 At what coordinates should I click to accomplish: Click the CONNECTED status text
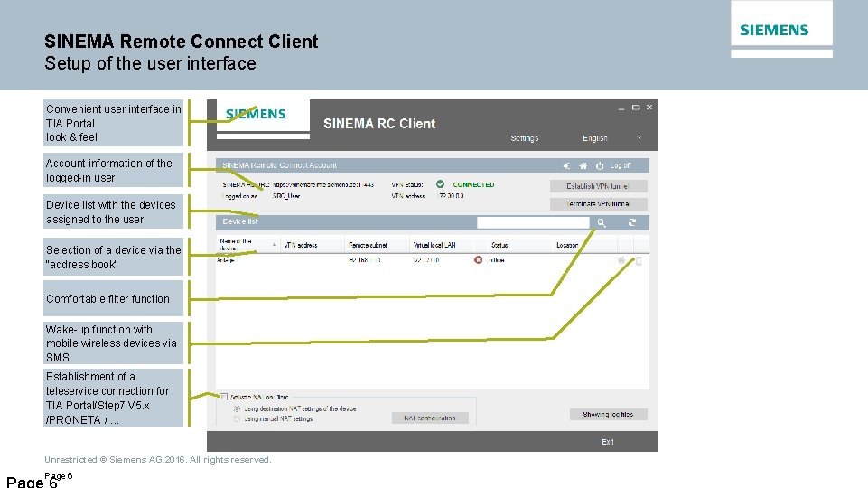click(x=473, y=184)
